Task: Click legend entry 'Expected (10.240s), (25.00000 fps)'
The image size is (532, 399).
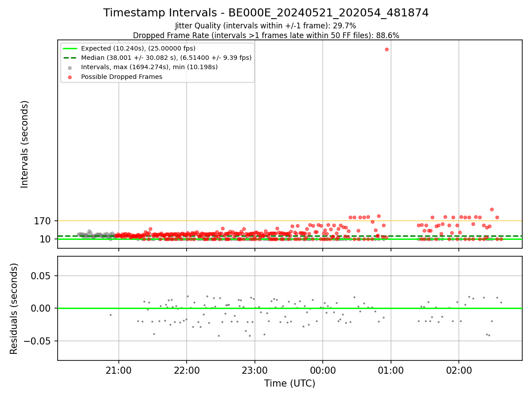Action: [138, 48]
